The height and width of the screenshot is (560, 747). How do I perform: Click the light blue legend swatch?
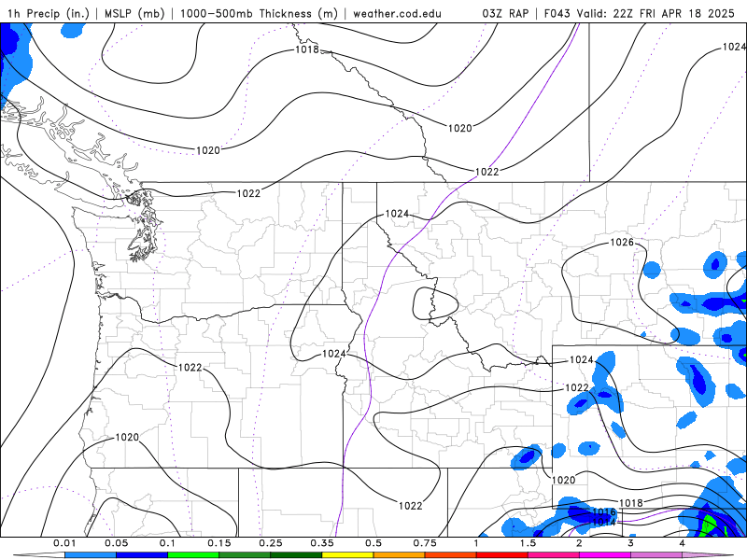click(x=91, y=555)
